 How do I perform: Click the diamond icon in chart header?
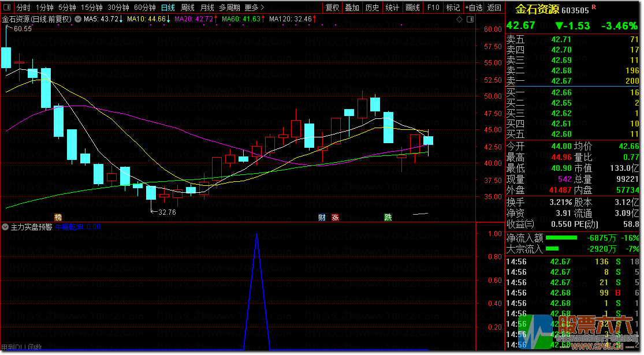click(x=459, y=19)
